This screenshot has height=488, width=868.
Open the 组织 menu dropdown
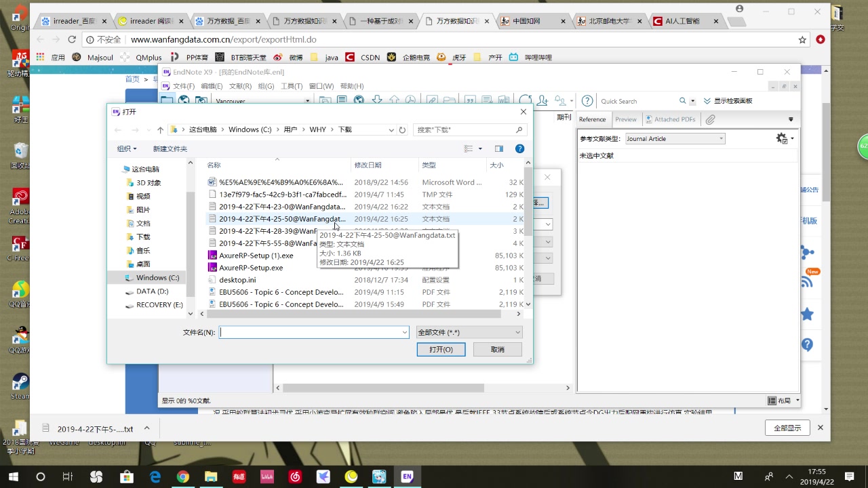tap(126, 148)
